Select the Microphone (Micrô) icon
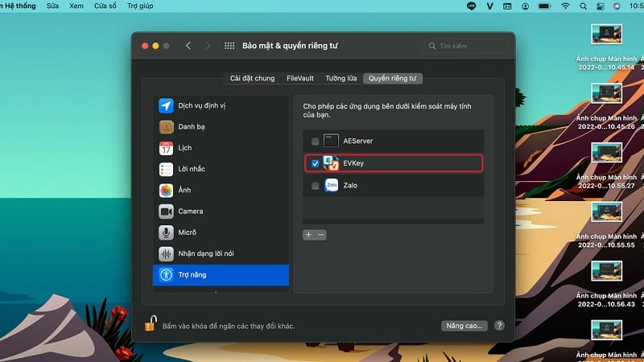The image size is (644, 362). click(166, 232)
